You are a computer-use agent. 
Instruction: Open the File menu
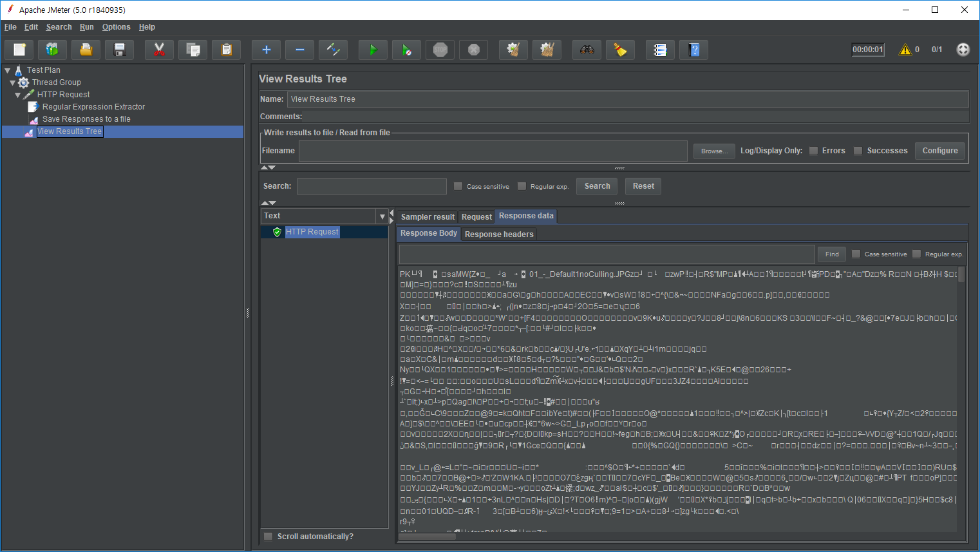point(10,27)
